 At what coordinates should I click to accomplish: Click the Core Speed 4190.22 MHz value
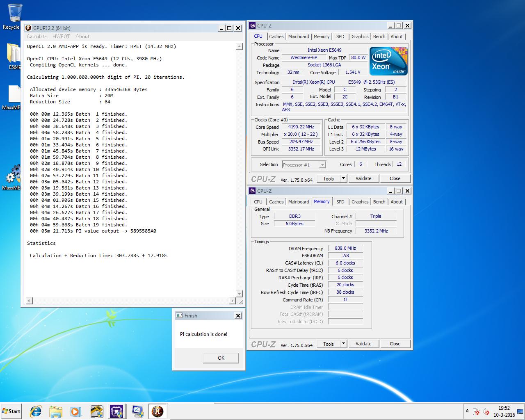pos(301,127)
